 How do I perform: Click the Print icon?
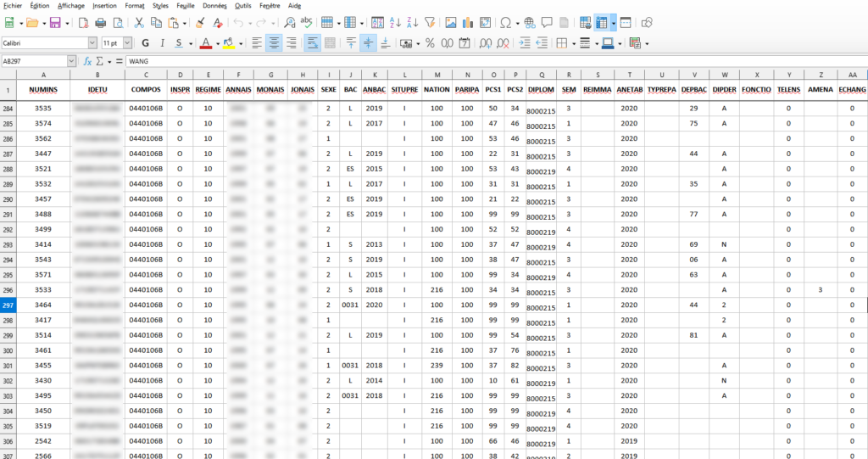click(x=101, y=23)
